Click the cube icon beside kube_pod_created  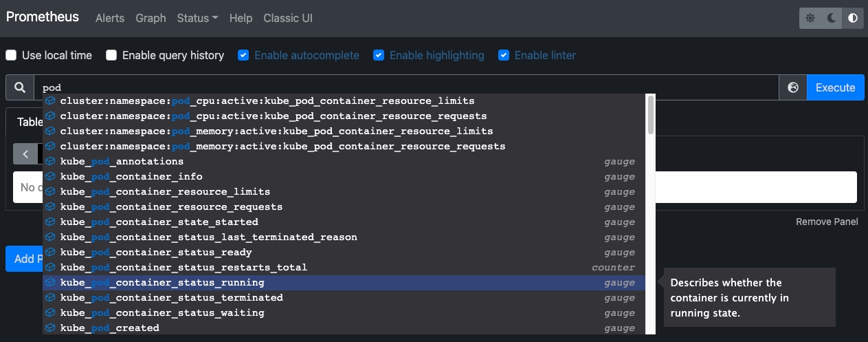point(50,328)
